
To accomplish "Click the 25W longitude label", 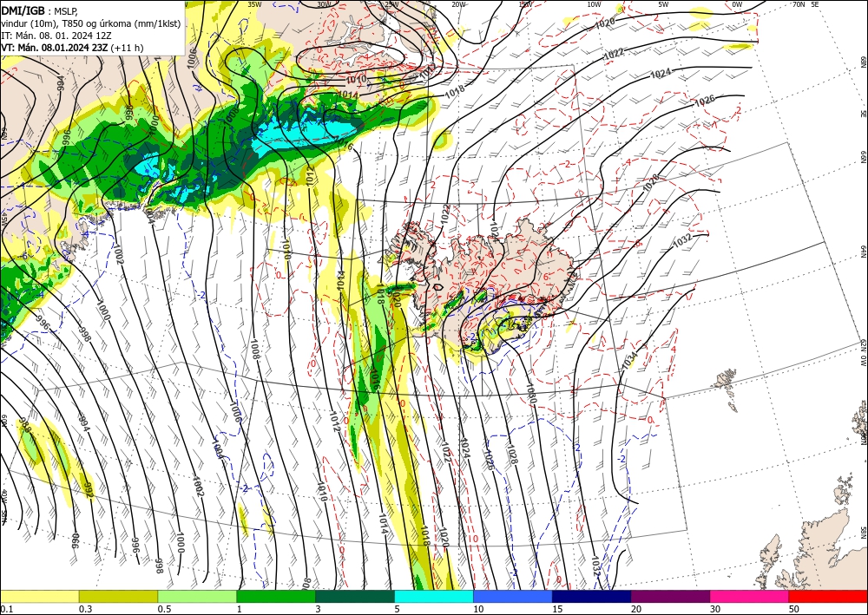I will coord(391,4).
